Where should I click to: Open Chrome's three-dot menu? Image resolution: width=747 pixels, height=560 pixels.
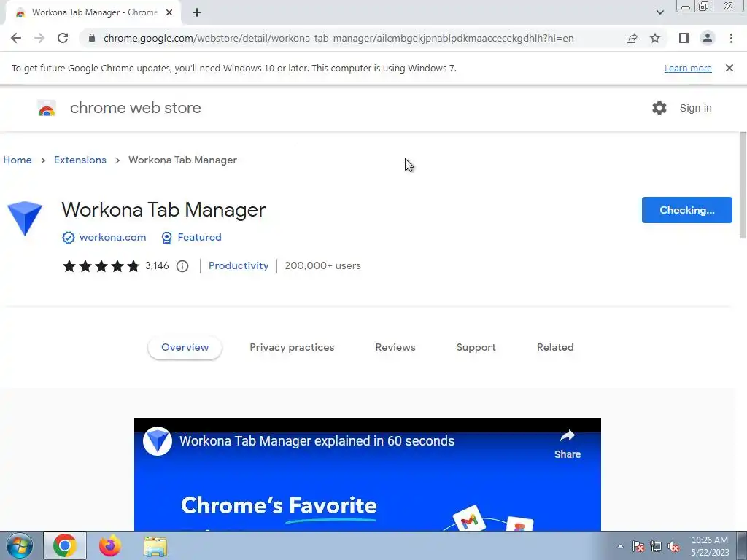(731, 38)
